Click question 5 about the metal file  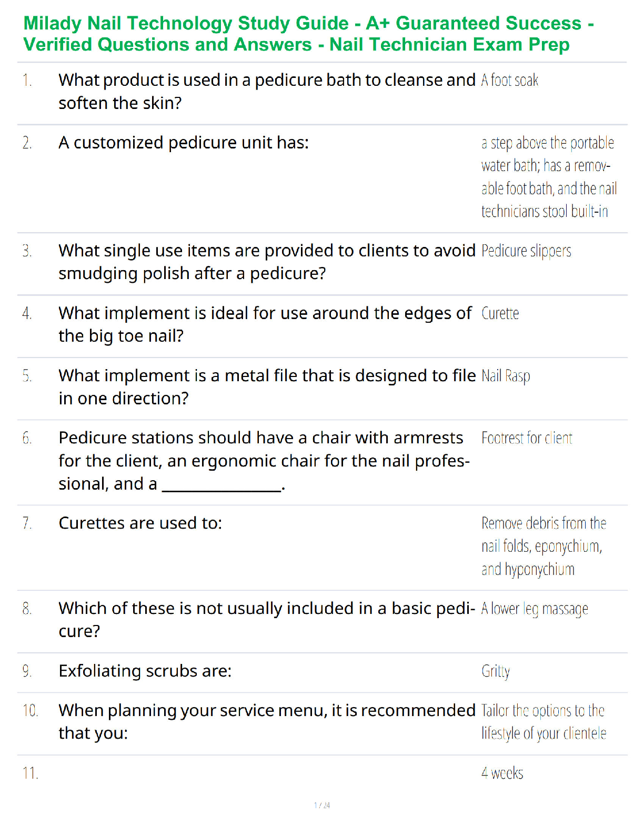(266, 386)
